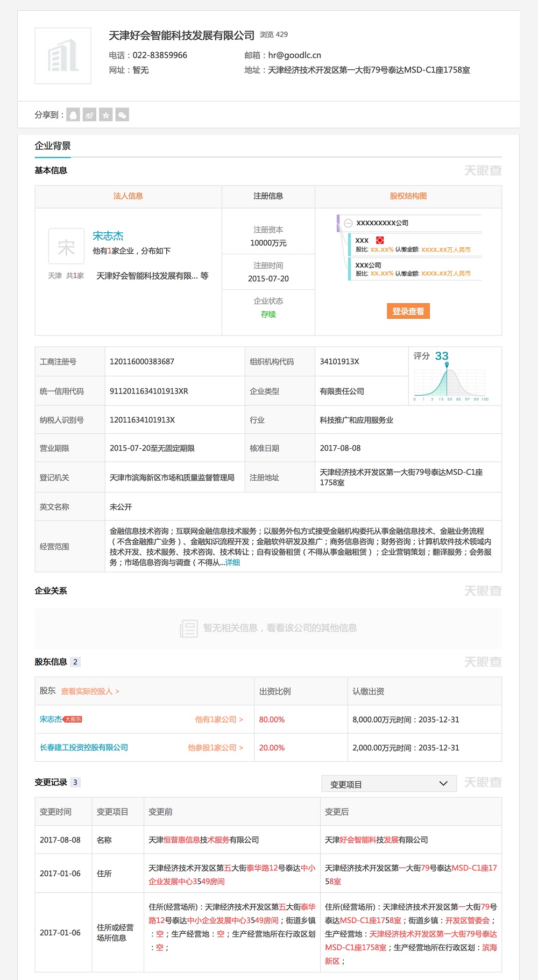Click the former name 天津恒普惠信息技术服务有限公司
The height and width of the screenshot is (980, 538).
click(204, 840)
